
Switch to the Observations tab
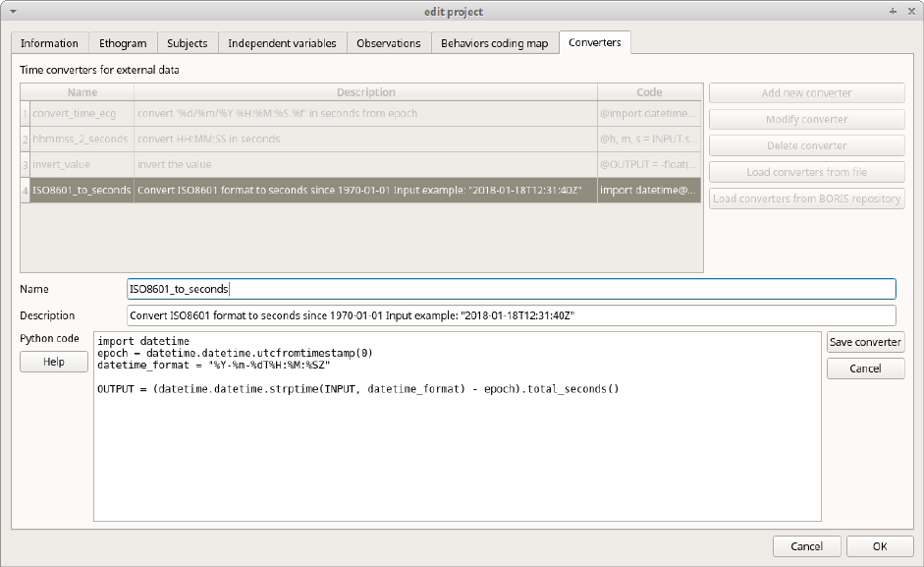(388, 43)
